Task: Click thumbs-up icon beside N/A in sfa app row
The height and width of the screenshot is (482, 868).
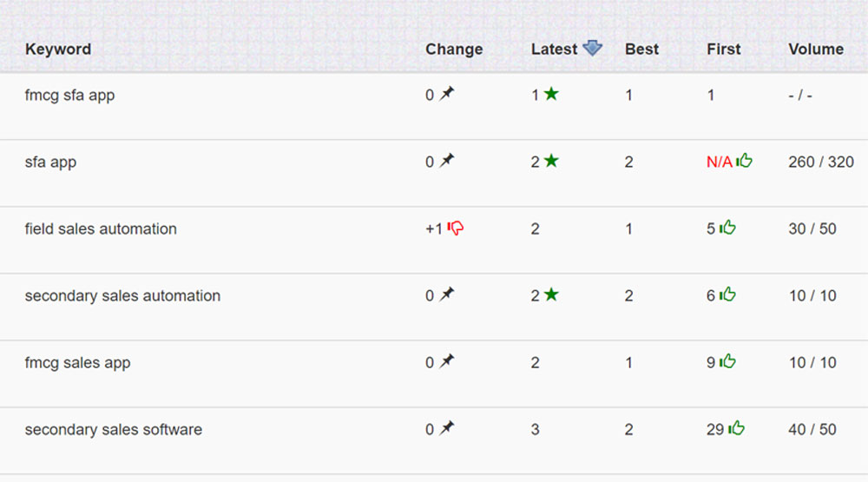Action: (x=744, y=161)
